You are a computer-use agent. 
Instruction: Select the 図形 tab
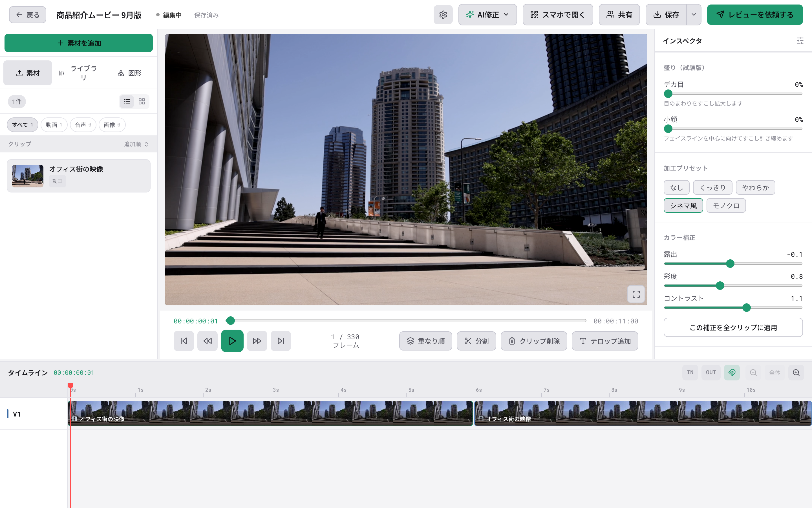[130, 73]
